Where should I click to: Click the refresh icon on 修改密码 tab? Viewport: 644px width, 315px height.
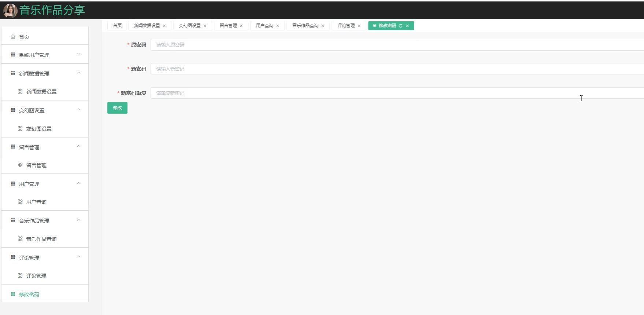(x=400, y=26)
